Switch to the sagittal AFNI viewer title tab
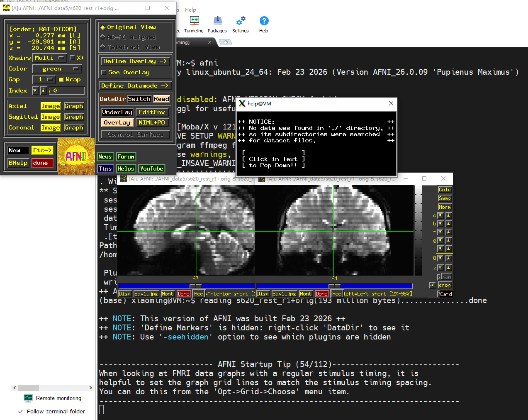The height and width of the screenshot is (420, 528). [185, 179]
